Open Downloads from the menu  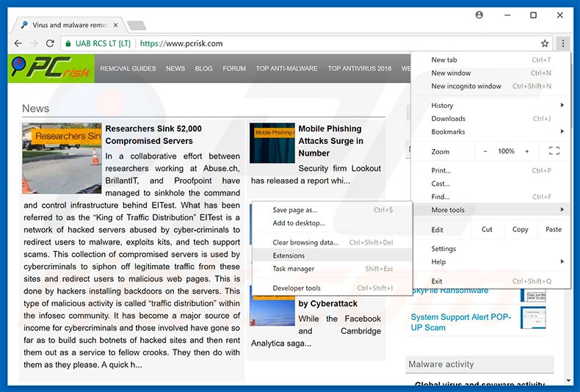[x=491, y=119]
